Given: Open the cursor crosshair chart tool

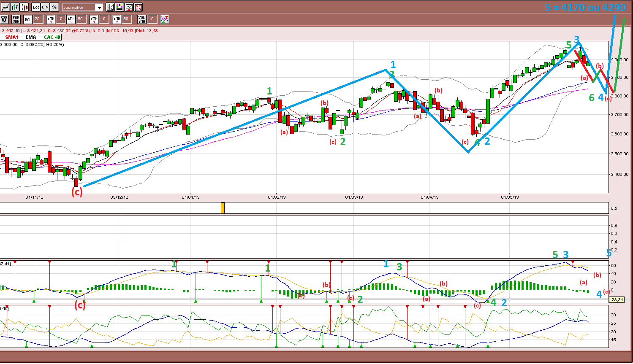Looking at the screenshot, I should coord(110,7).
